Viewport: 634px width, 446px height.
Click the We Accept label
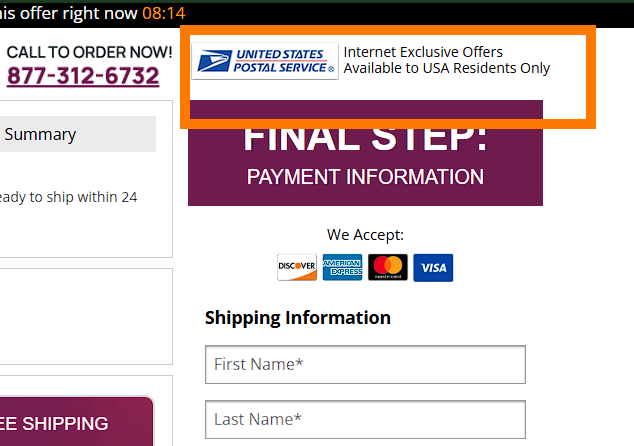point(365,235)
